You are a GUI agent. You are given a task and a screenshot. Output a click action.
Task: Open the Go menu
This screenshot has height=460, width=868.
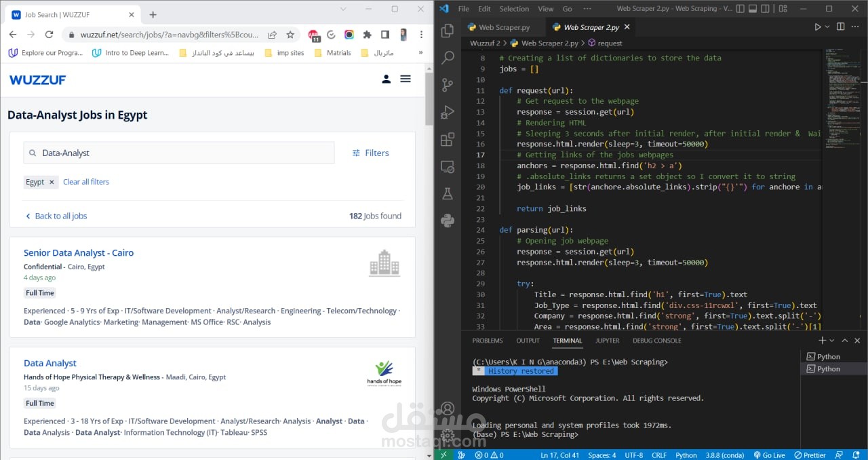pyautogui.click(x=567, y=9)
